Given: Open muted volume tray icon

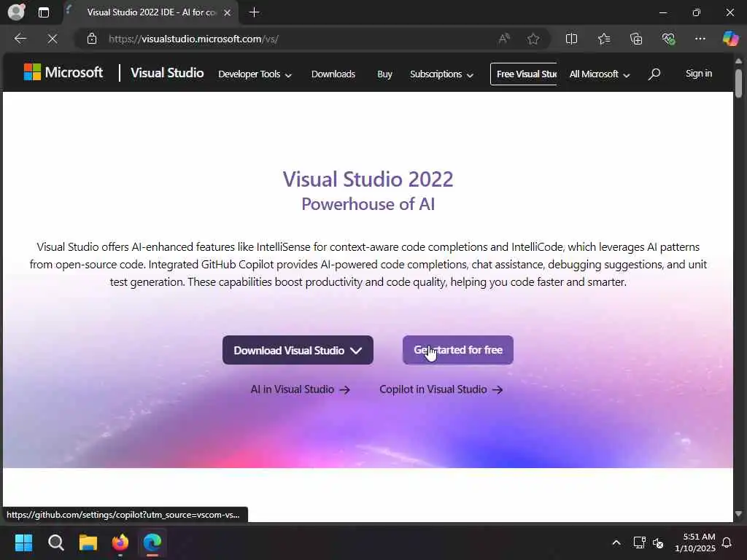Looking at the screenshot, I should point(659,542).
